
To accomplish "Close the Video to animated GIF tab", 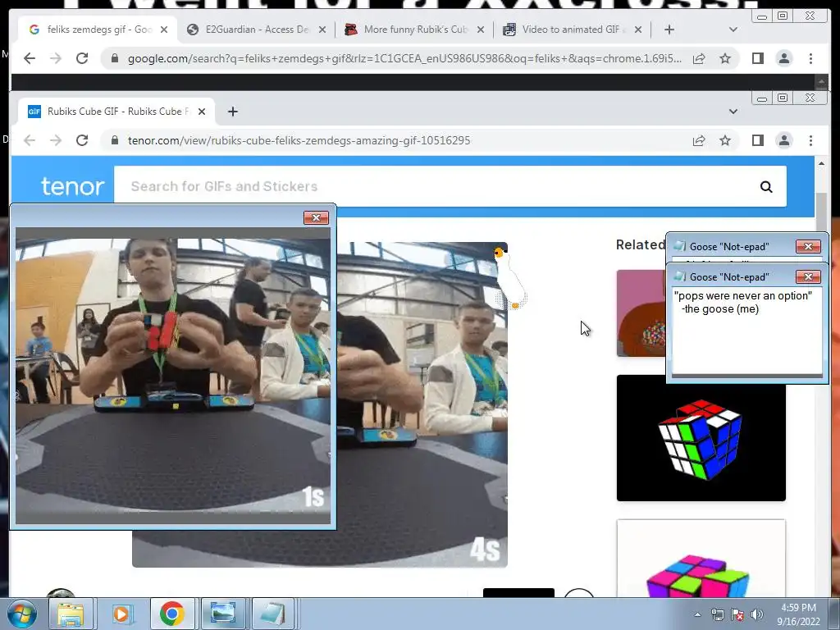I will (638, 30).
